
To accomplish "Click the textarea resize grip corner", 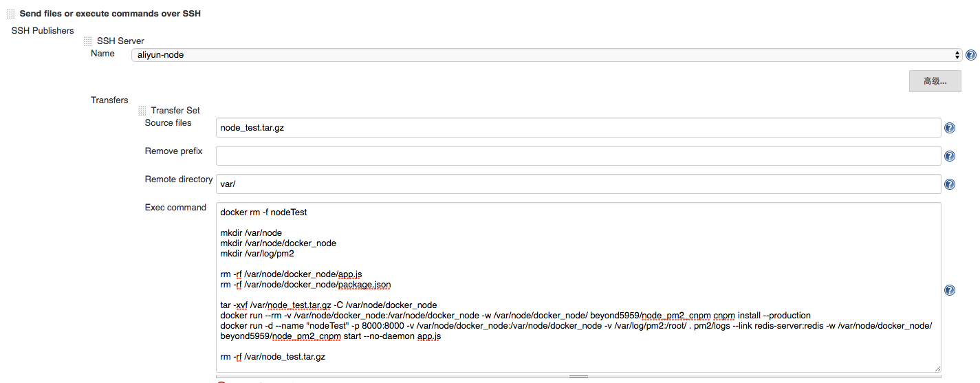I will (936, 368).
